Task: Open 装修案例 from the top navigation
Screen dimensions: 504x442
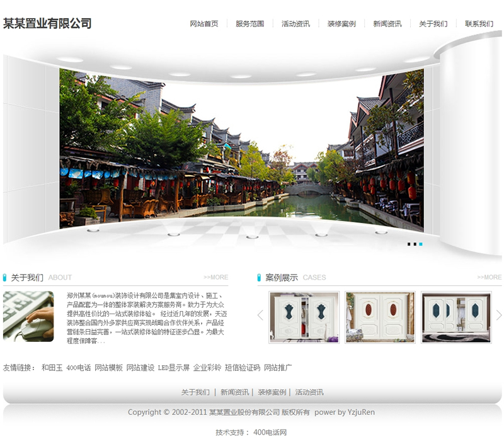Action: (341, 24)
